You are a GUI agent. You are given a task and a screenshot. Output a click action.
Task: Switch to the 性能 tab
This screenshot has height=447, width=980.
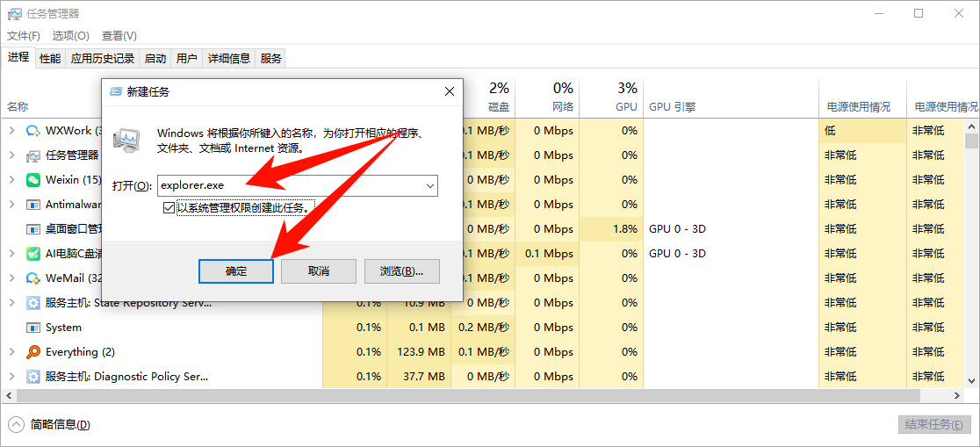50,58
